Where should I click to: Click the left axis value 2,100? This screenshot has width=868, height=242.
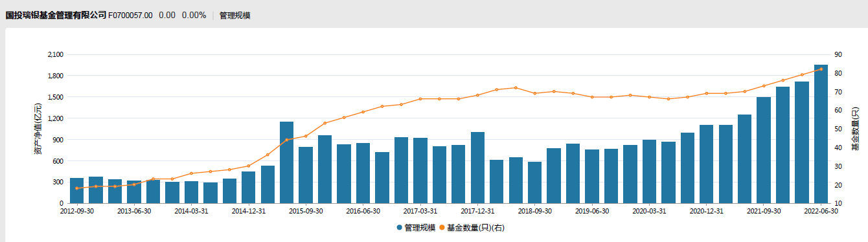(x=55, y=55)
